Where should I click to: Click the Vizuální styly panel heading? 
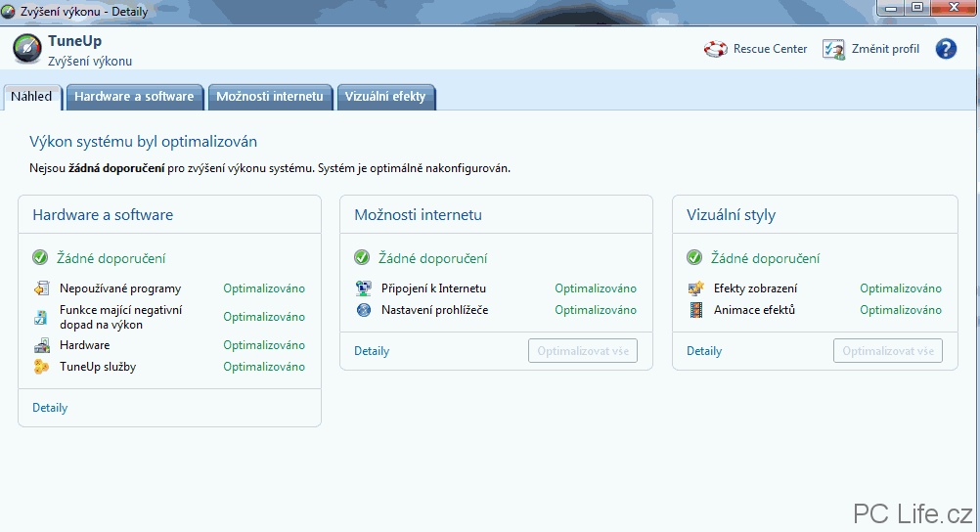[732, 215]
